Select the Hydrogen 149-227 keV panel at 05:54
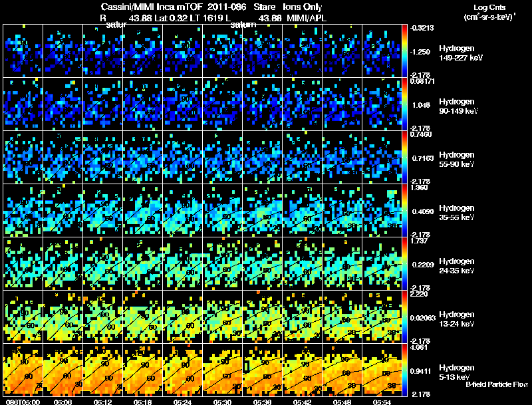 pyautogui.click(x=382, y=51)
